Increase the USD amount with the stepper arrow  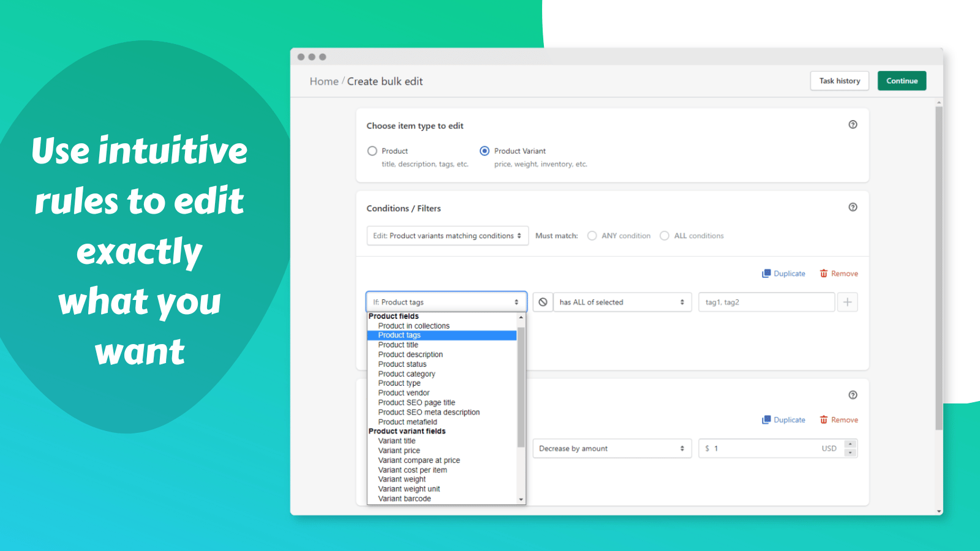pyautogui.click(x=850, y=444)
